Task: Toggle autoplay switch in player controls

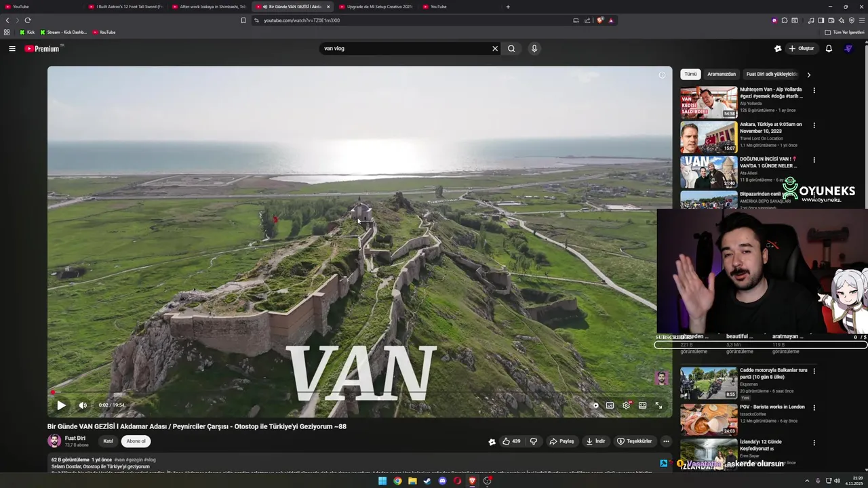Action: pos(595,405)
